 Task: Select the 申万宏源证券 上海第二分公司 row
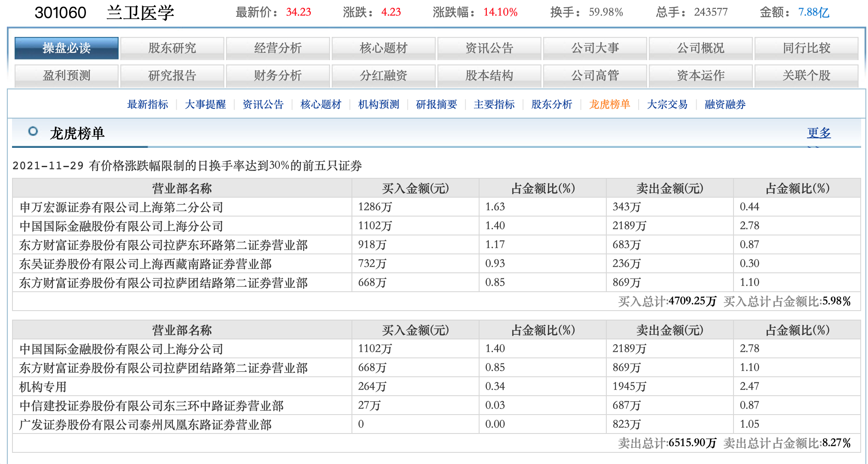click(122, 207)
